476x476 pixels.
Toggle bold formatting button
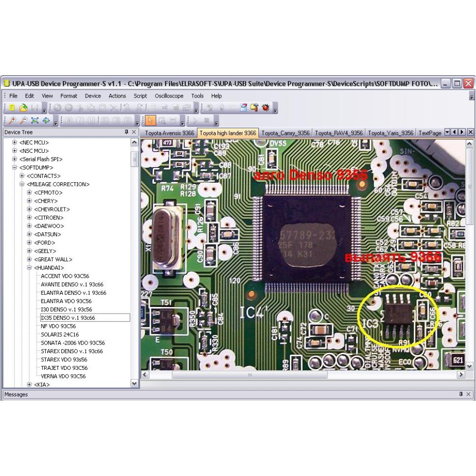69,120
